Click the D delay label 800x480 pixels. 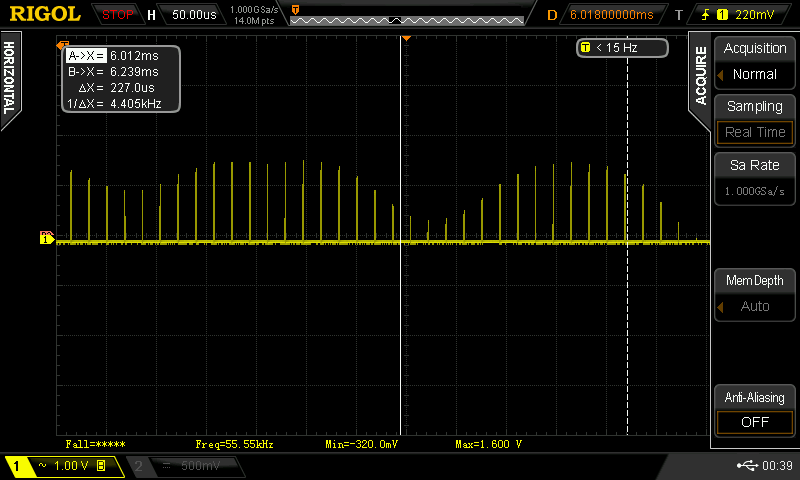[552, 15]
